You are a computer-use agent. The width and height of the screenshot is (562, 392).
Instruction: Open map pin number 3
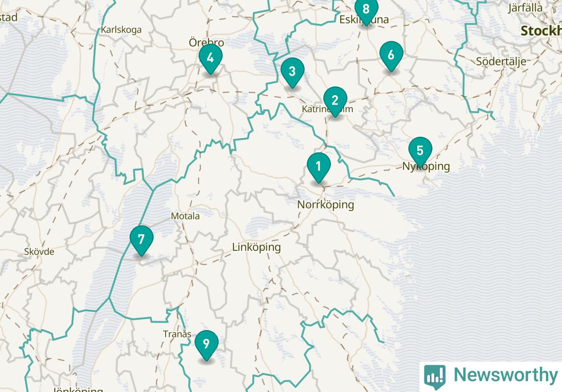click(x=293, y=72)
